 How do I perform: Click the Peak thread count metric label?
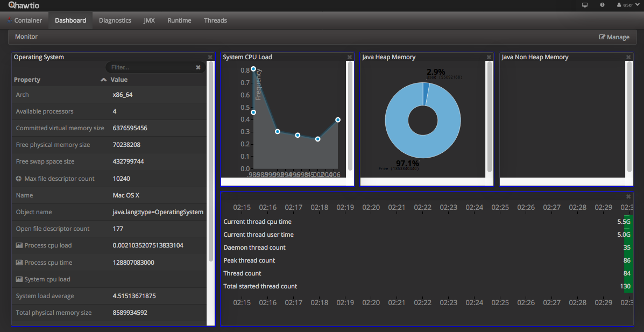[249, 260]
